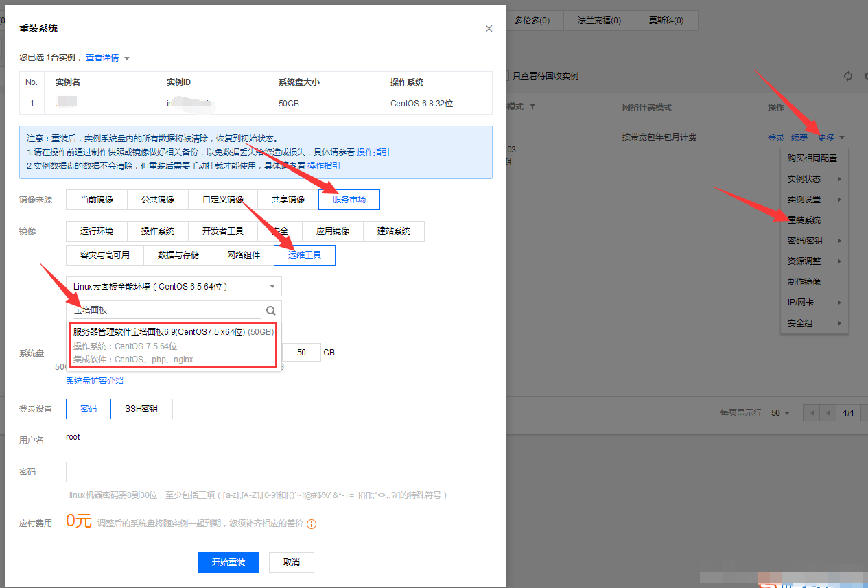Close the 重装系统 dialog with the X
868x588 pixels.
pyautogui.click(x=489, y=29)
